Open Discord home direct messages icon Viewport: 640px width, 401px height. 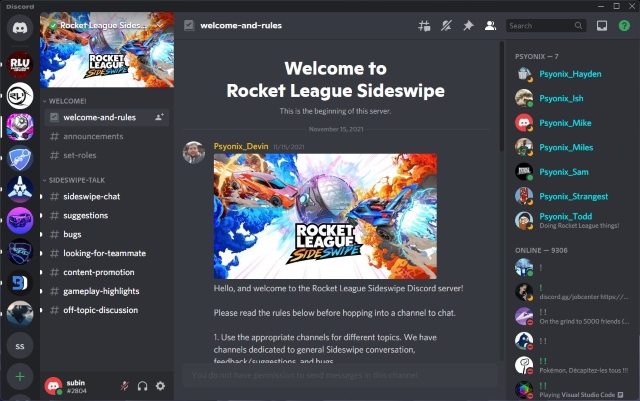point(20,28)
